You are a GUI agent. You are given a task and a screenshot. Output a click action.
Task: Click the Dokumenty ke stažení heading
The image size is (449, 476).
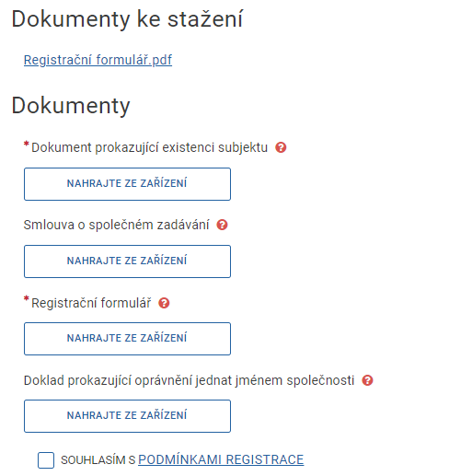click(127, 19)
